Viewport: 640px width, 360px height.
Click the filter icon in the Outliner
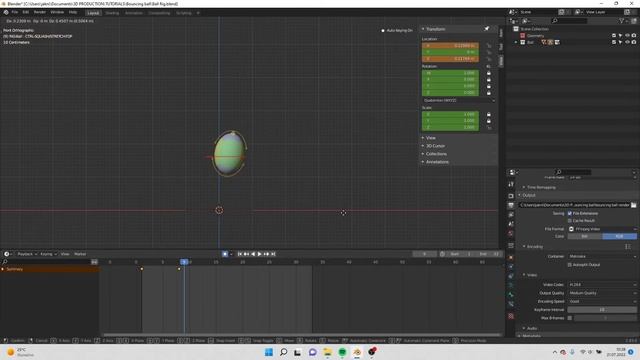[622, 20]
